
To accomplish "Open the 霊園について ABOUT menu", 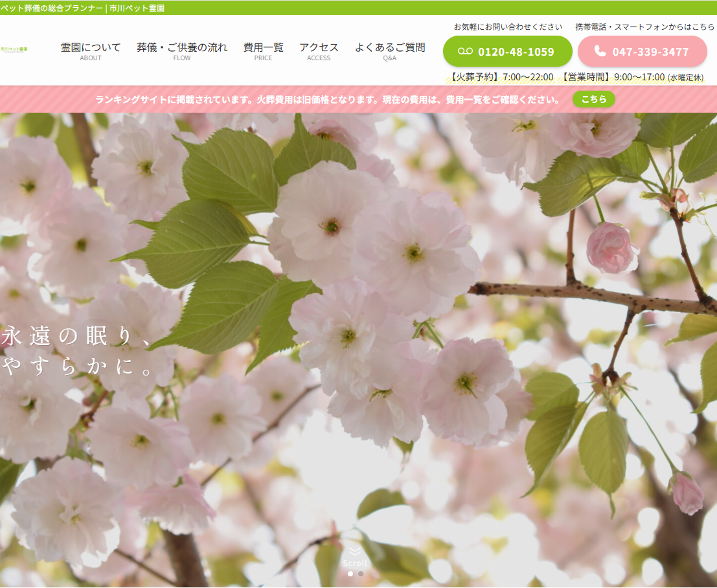I will click(91, 51).
